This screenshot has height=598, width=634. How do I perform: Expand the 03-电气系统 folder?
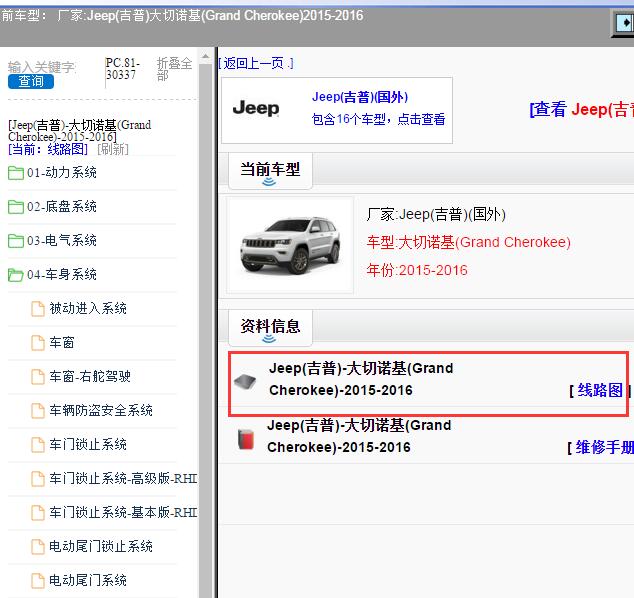[x=61, y=241]
